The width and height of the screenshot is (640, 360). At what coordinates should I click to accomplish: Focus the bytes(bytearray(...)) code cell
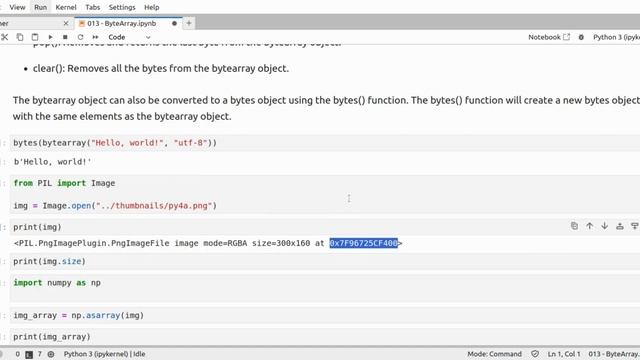[x=325, y=143]
